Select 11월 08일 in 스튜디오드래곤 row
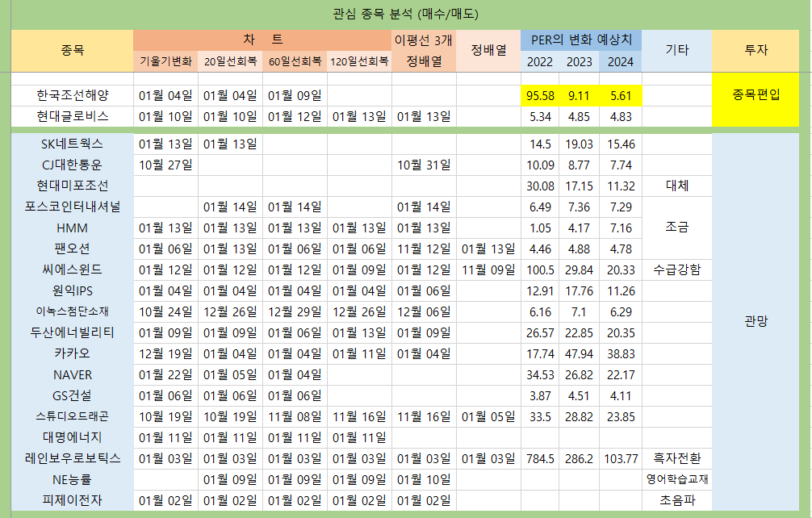The width and height of the screenshot is (812, 518). pyautogui.click(x=295, y=416)
